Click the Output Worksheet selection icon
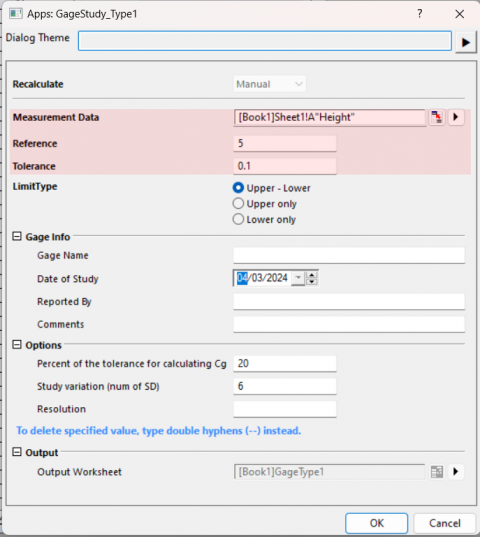Image resolution: width=480 pixels, height=537 pixels. (437, 472)
